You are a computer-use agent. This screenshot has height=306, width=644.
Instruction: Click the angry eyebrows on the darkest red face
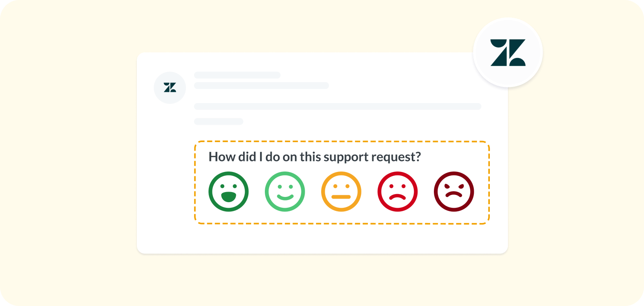(454, 186)
